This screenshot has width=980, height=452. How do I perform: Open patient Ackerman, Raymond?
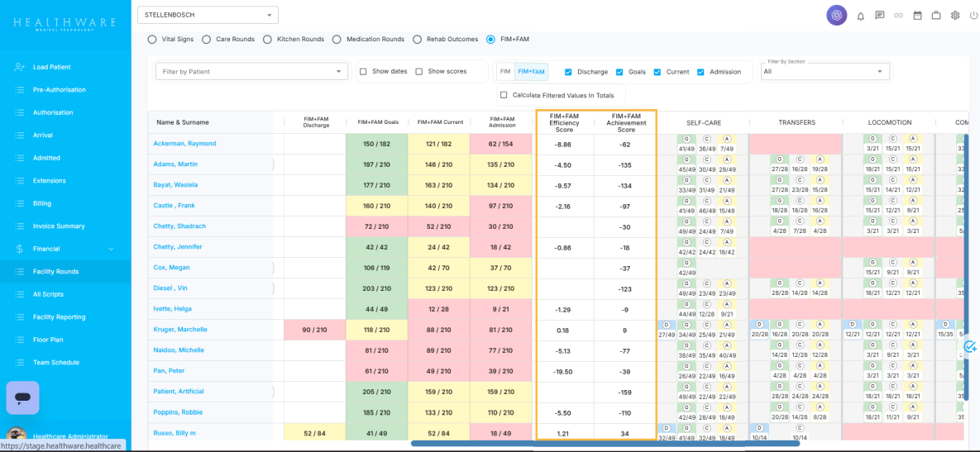[184, 144]
